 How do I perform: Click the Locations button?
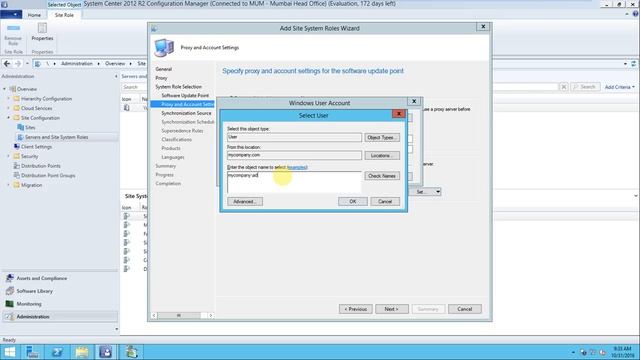pyautogui.click(x=382, y=156)
